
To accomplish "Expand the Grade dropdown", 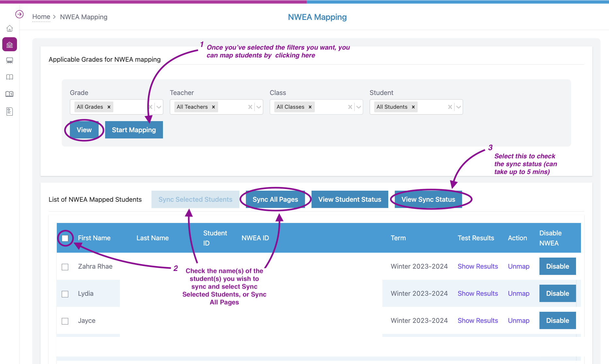I will click(159, 107).
